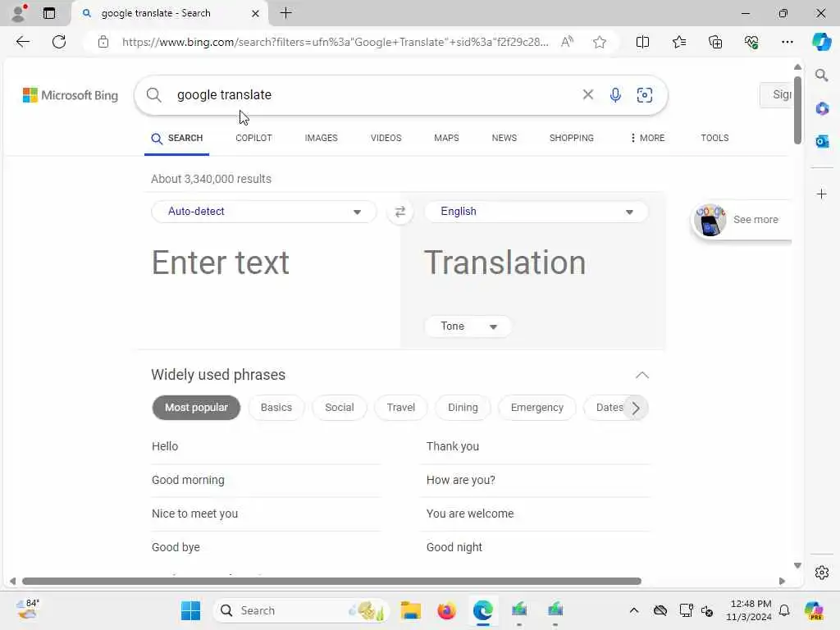Open Browser essentials heart icon
840x630 pixels.
pyautogui.click(x=751, y=42)
